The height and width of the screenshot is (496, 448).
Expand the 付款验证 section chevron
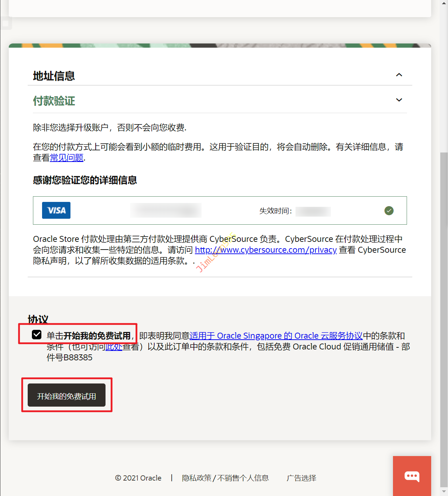tap(399, 100)
